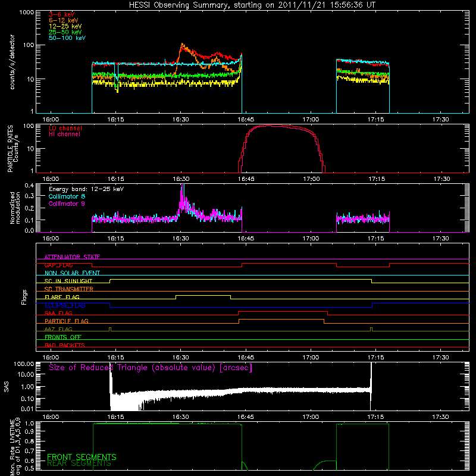Select the 50-100 keV legend label

(67, 38)
